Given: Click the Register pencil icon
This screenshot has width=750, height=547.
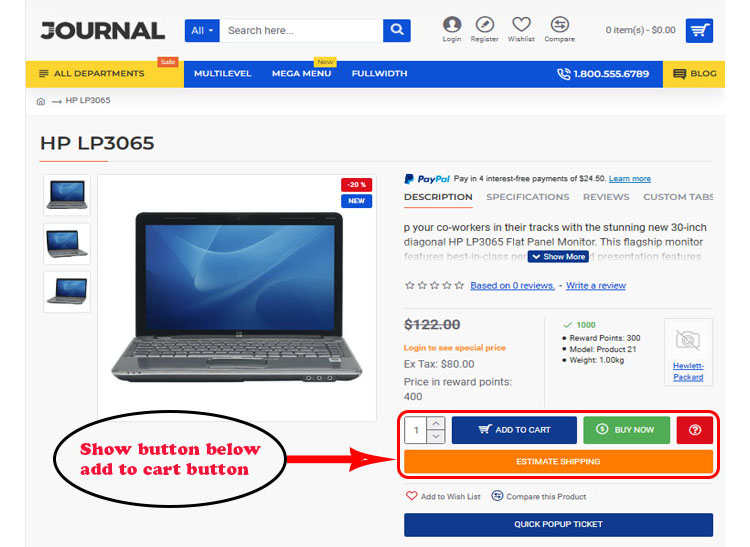Looking at the screenshot, I should click(x=485, y=25).
